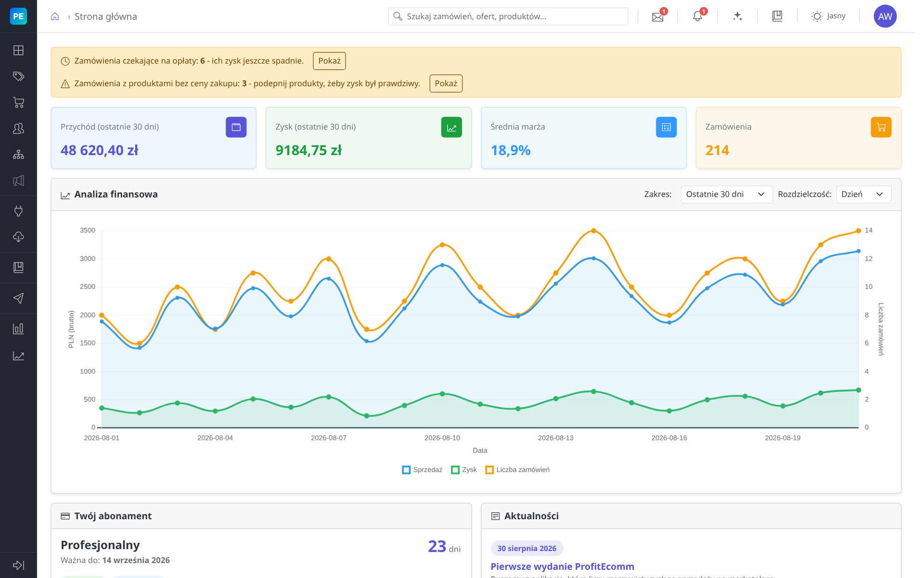This screenshot has height=578, width=924.
Task: Open the shopping cart icon in sidebar
Action: pos(18,102)
